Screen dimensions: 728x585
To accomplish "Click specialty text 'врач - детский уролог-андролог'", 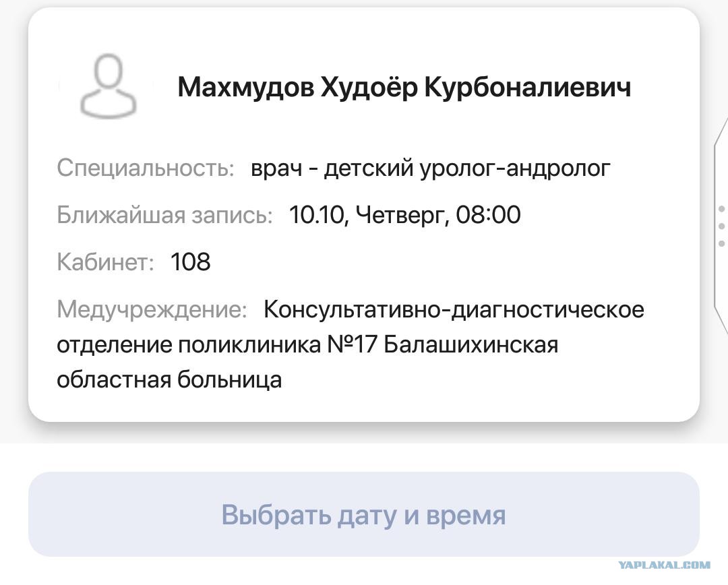I will 430,168.
